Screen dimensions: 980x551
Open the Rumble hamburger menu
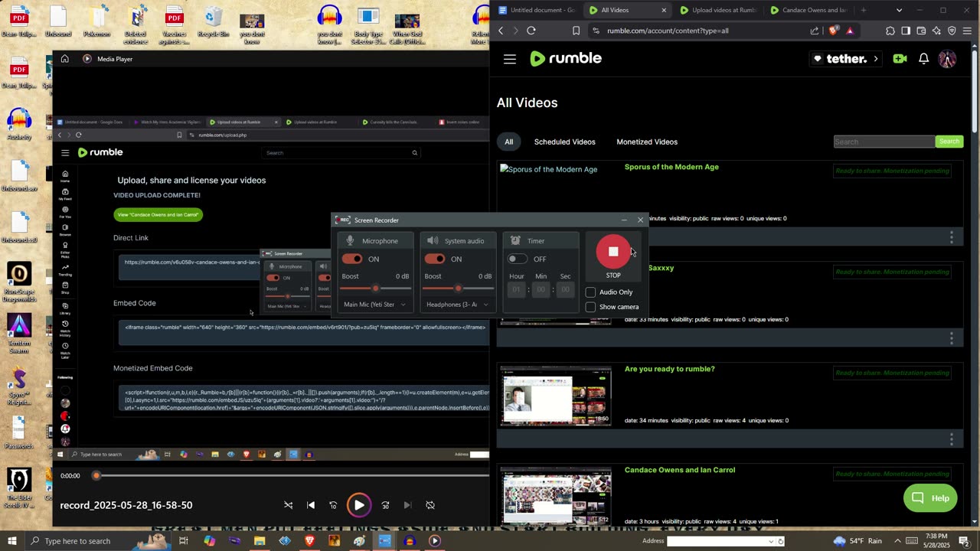pos(510,59)
